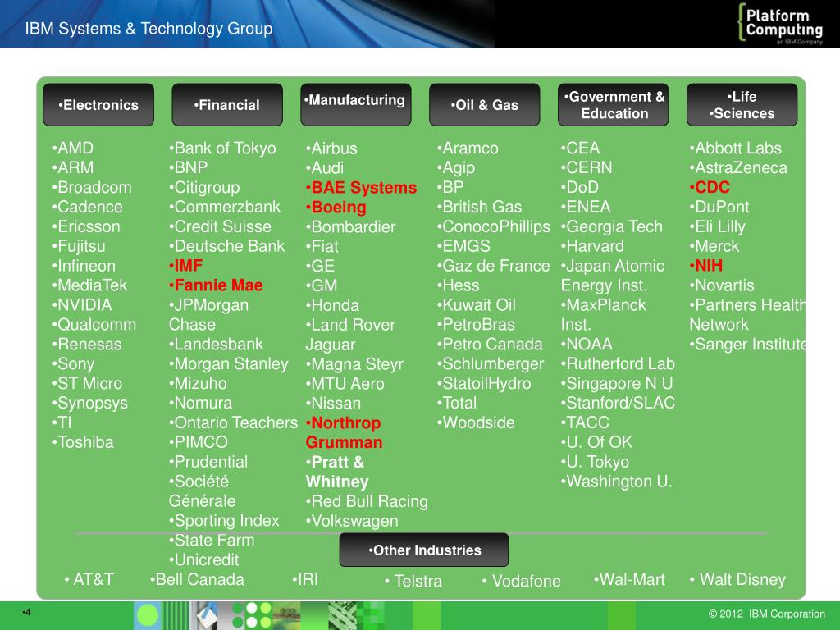Click the NOAA entry
The image size is (840, 630).
pos(587,344)
